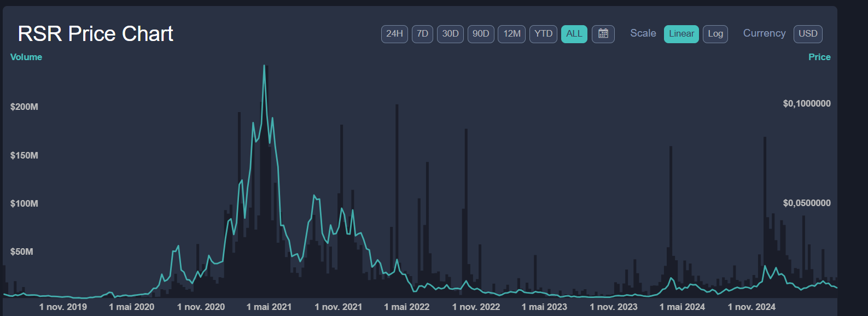Click the 1 mai 2020 date marker

pos(132,307)
